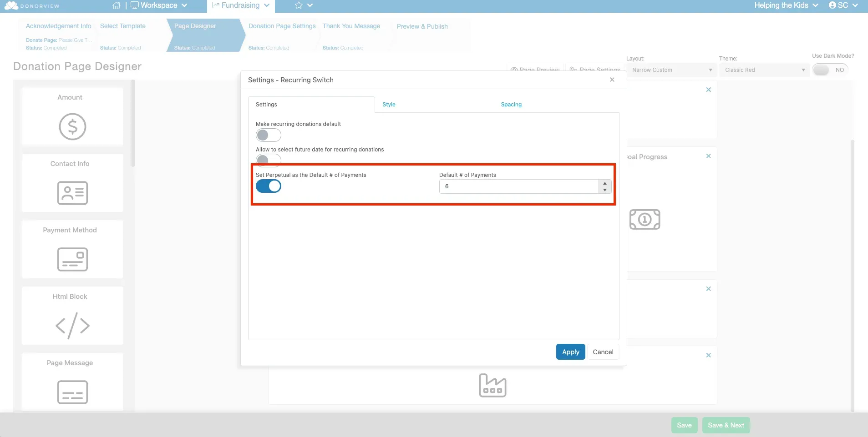Click the Payment Method credit card icon
Screen dimensions: 868x437
(72, 259)
